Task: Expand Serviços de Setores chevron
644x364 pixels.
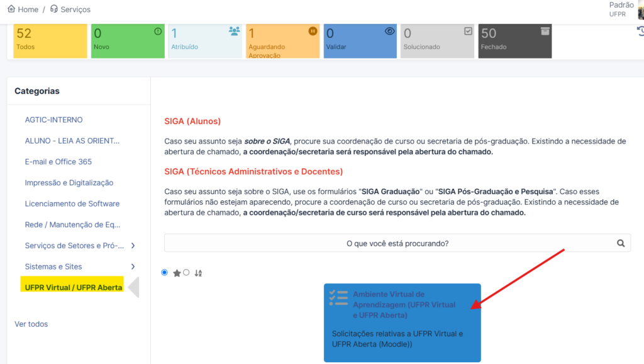Action: [x=133, y=246]
